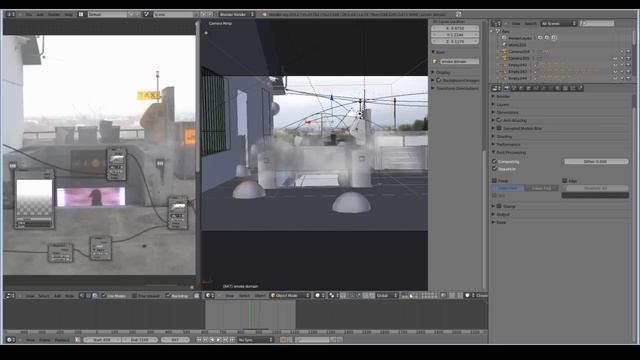
Task: Enable the Fields checkbox
Action: [x=495, y=180]
